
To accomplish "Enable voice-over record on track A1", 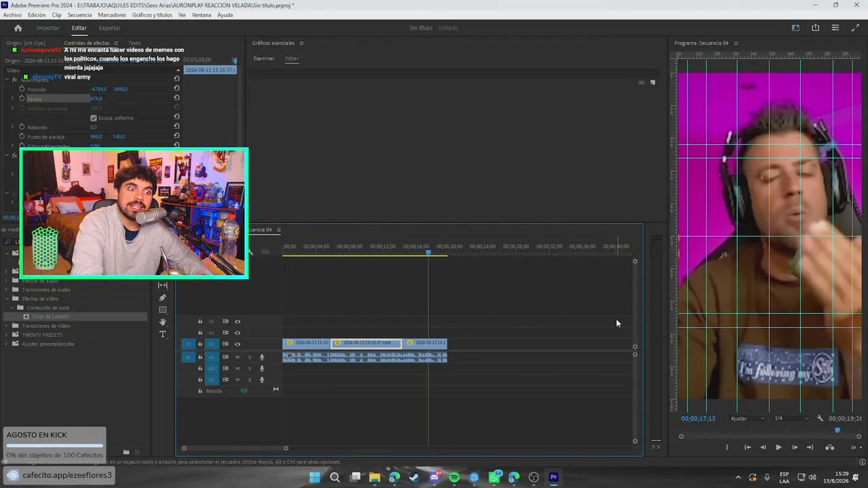I will coord(262,357).
